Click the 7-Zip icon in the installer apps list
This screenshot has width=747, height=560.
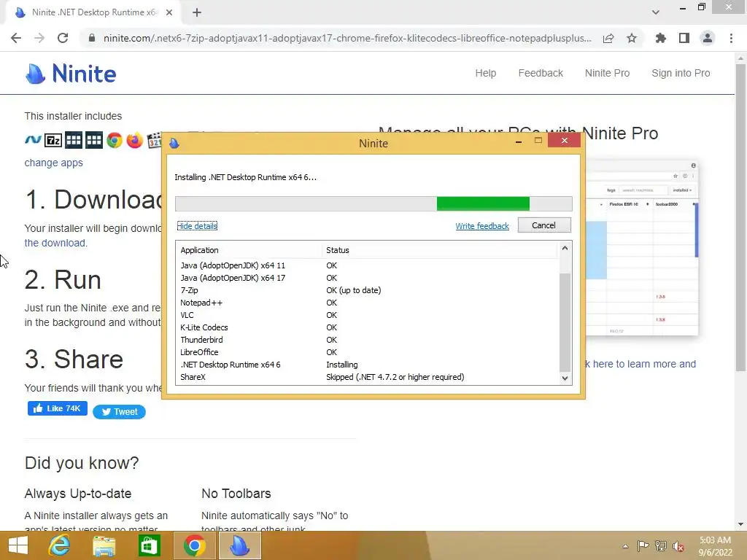point(53,141)
